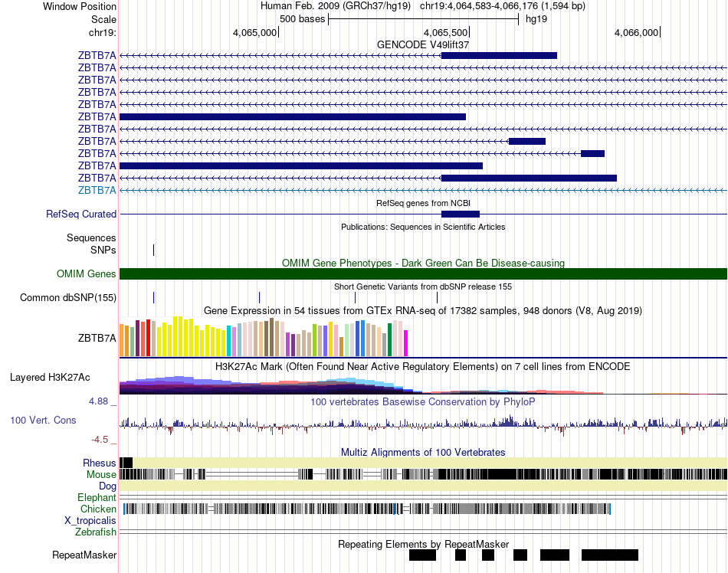Click the Zebrafish alignment row label
This screenshot has width=728, height=573.
(96, 532)
